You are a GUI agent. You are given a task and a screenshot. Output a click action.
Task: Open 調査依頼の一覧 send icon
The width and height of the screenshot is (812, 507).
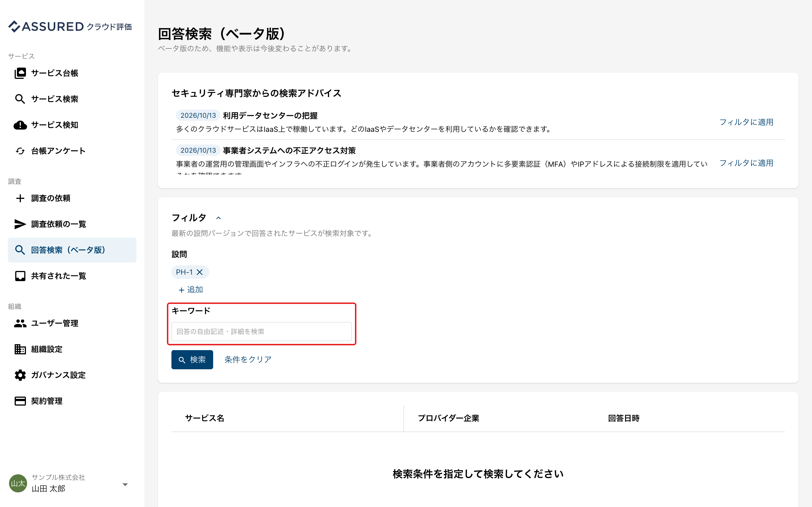(20, 224)
